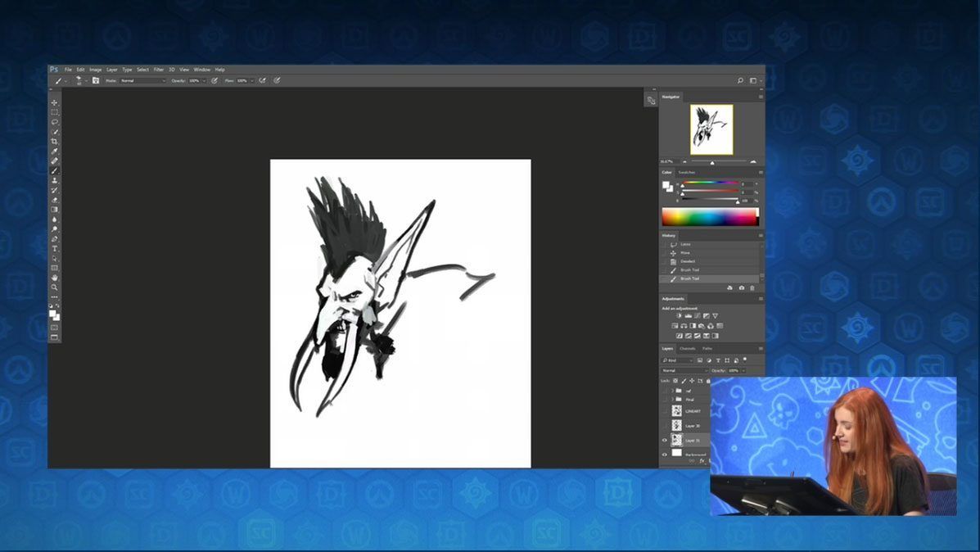
Task: Activate the Clone Stamp tool
Action: point(55,180)
